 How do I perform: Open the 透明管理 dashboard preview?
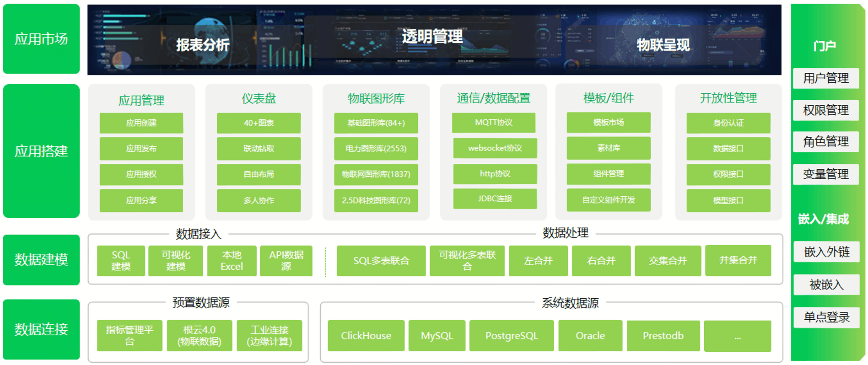(432, 37)
